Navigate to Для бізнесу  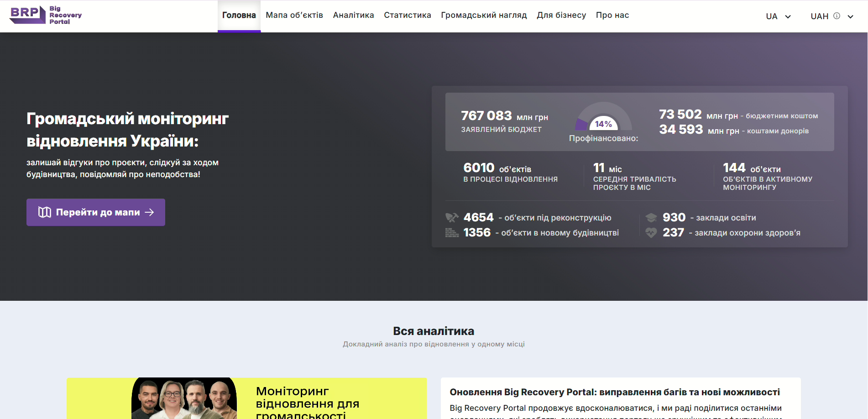coord(561,15)
